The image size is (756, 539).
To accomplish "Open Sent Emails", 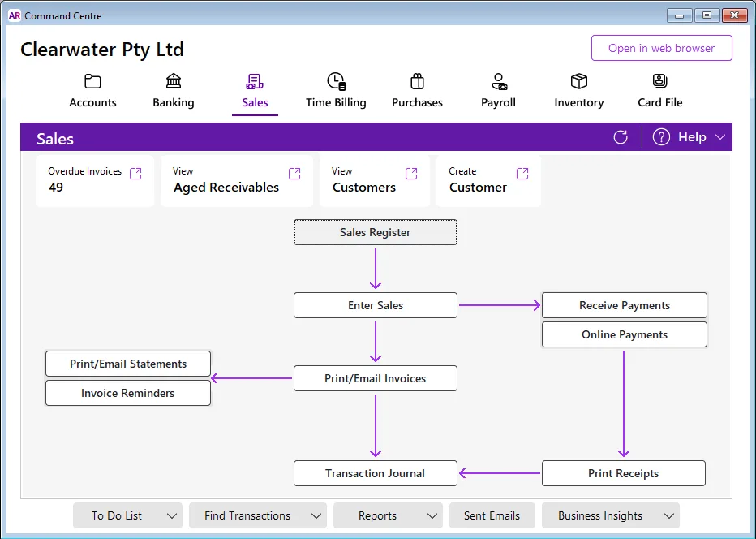I will [x=492, y=515].
